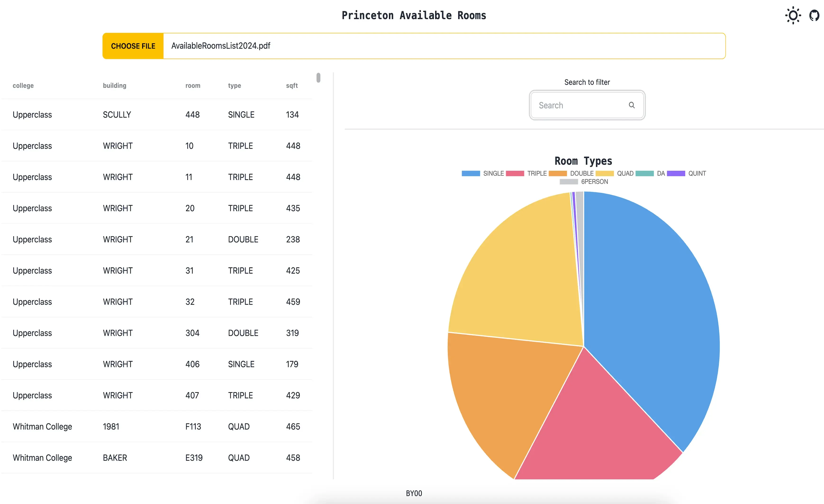Click sqft value 429
The width and height of the screenshot is (824, 504).
[x=293, y=395]
